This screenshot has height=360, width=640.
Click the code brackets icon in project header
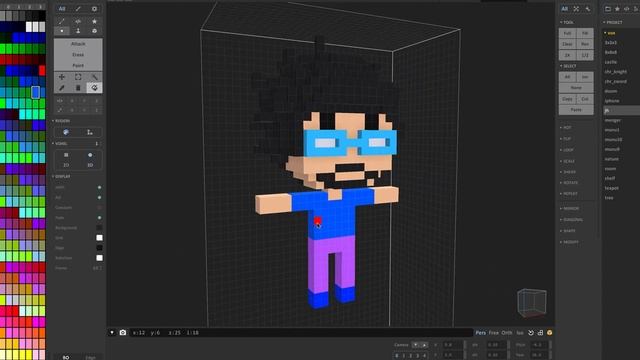pos(627,9)
